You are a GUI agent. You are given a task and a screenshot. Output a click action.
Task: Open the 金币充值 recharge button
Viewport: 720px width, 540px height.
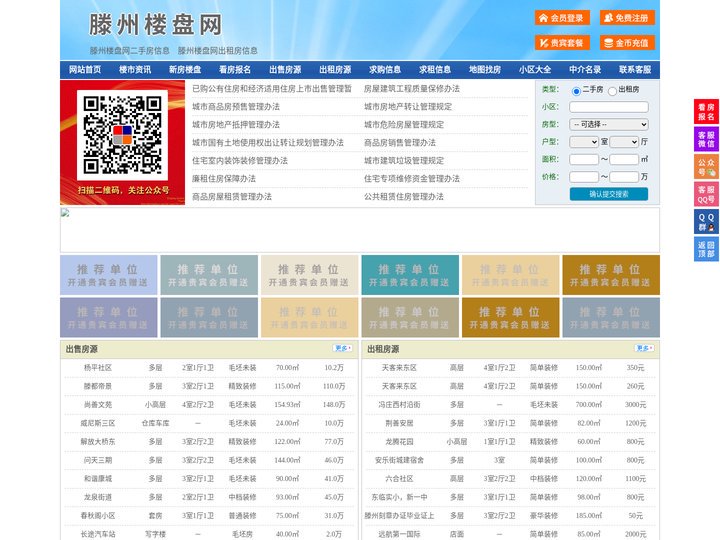pos(627,43)
